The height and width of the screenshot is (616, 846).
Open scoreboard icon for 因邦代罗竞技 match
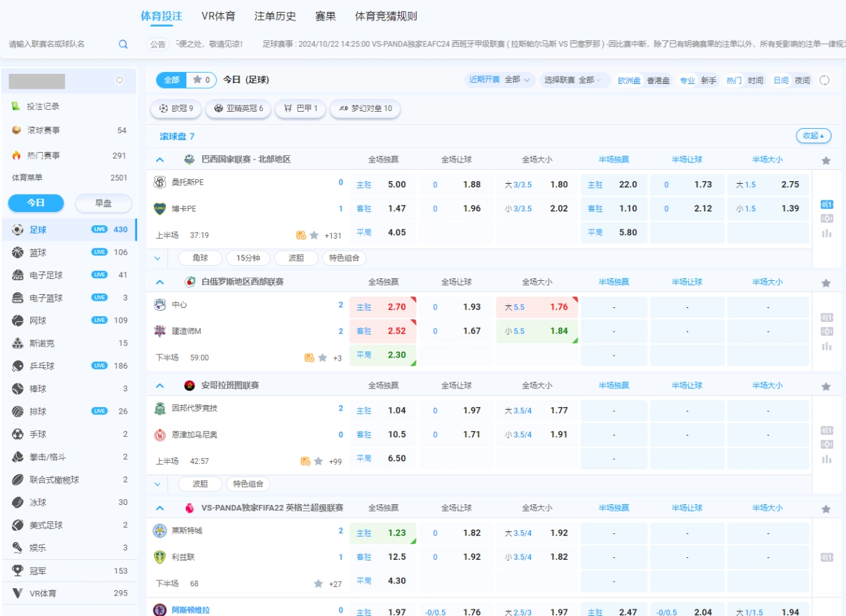[826, 430]
